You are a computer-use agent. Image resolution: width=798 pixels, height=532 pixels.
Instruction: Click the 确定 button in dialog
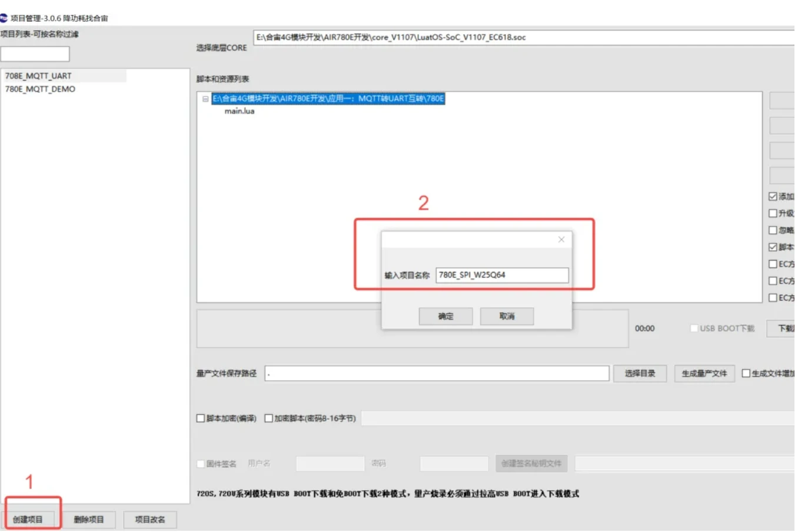point(445,317)
